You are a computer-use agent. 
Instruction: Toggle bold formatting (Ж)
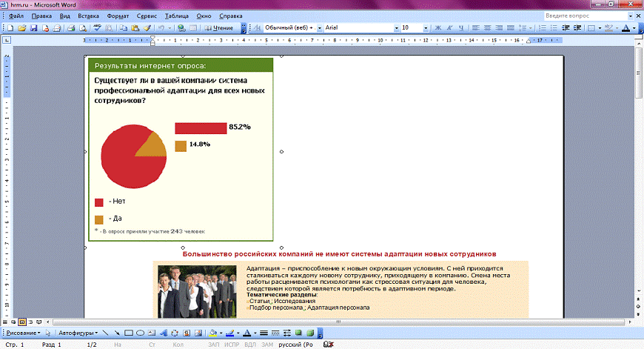[437, 27]
